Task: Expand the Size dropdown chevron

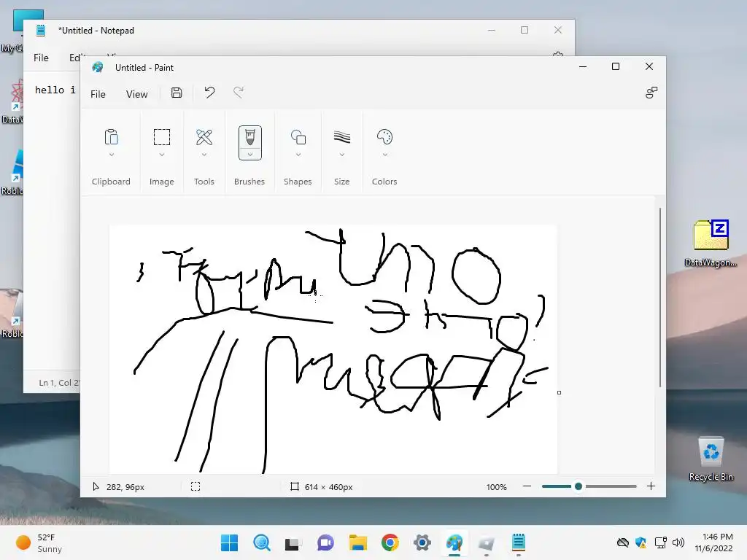Action: 341,155
